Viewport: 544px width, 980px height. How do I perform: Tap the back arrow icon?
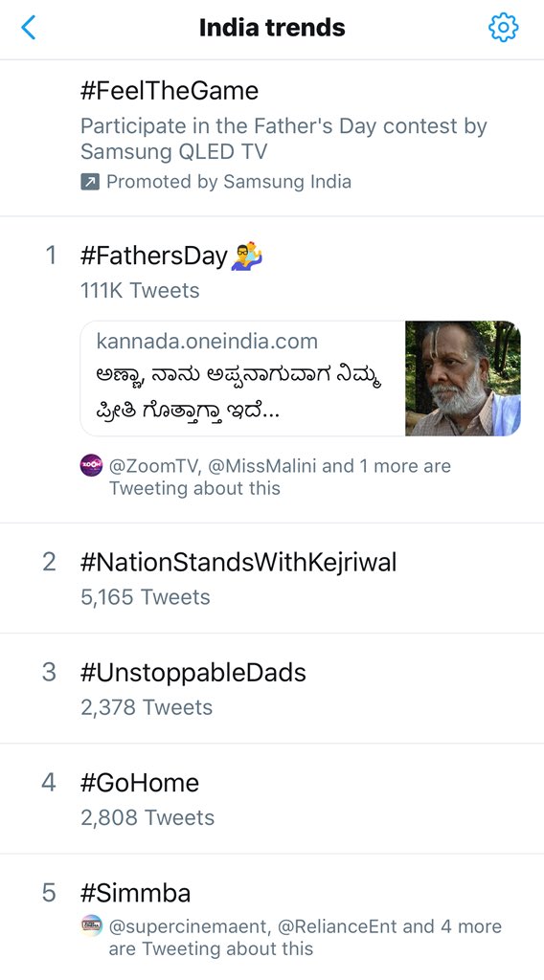click(x=28, y=28)
